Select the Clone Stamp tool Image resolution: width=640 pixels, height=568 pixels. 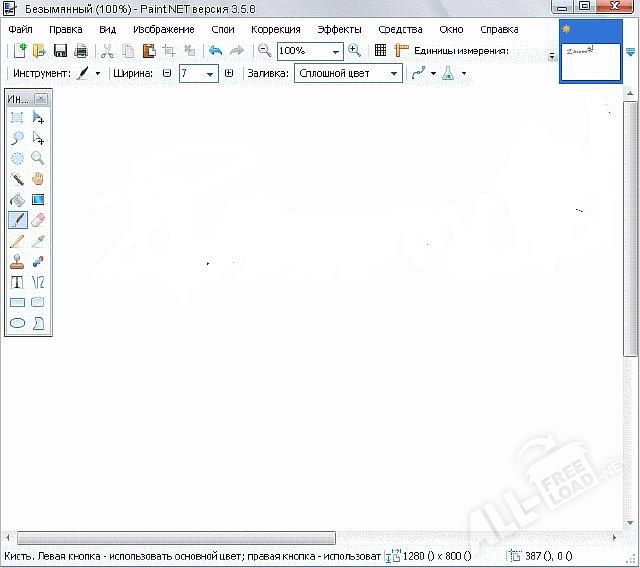click(17, 262)
